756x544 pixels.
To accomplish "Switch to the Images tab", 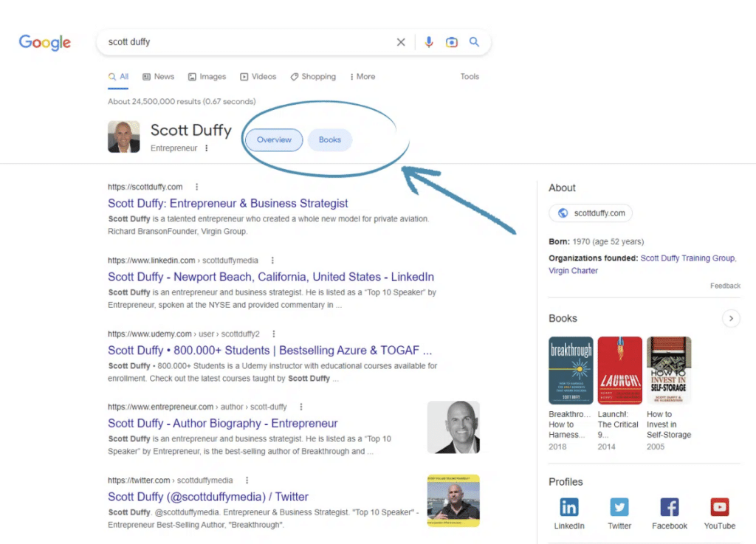I will coord(207,77).
